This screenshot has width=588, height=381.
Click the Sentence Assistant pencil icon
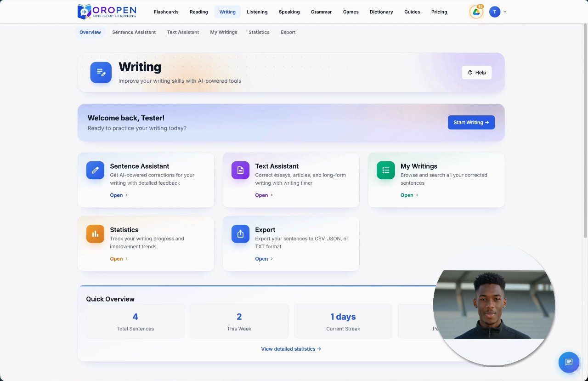click(95, 170)
